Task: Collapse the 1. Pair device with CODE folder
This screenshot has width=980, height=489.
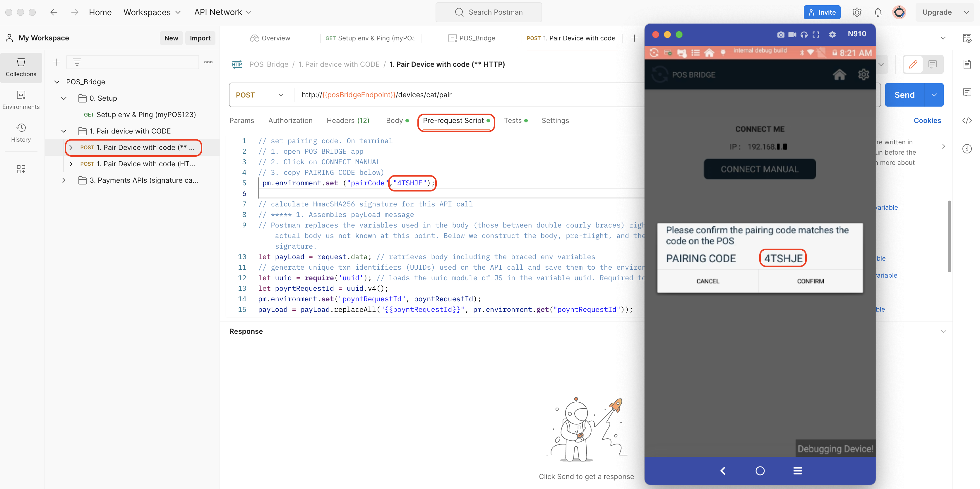Action: (x=63, y=131)
